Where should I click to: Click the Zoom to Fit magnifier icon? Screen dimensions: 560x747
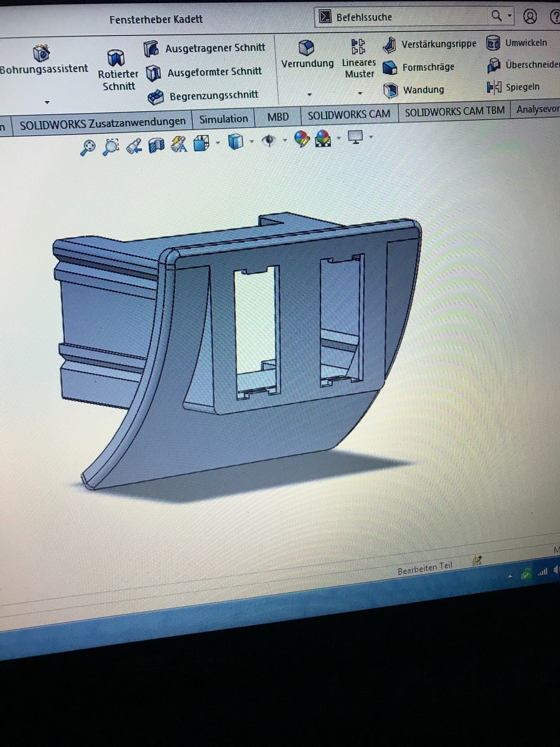pyautogui.click(x=88, y=147)
